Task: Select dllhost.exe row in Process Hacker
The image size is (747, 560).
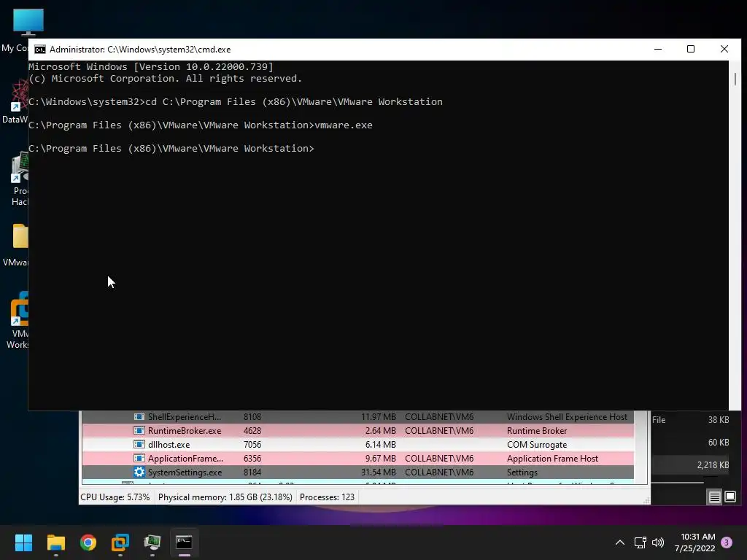Action: click(x=357, y=444)
